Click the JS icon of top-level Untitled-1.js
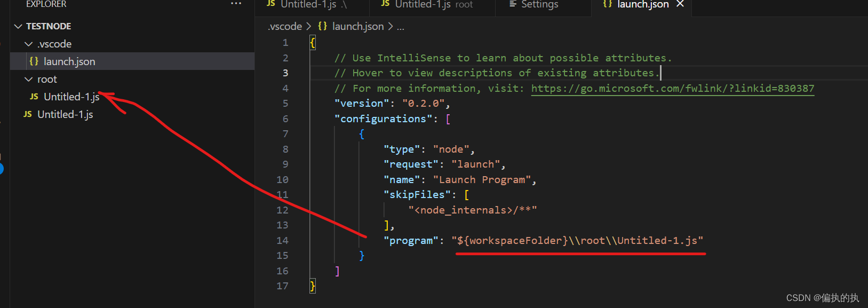This screenshot has width=868, height=308. pos(28,114)
